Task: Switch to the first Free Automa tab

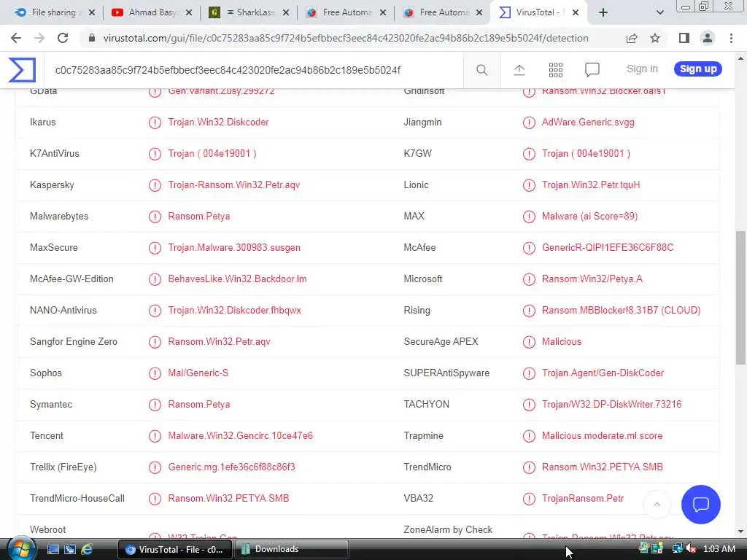Action: tap(346, 12)
